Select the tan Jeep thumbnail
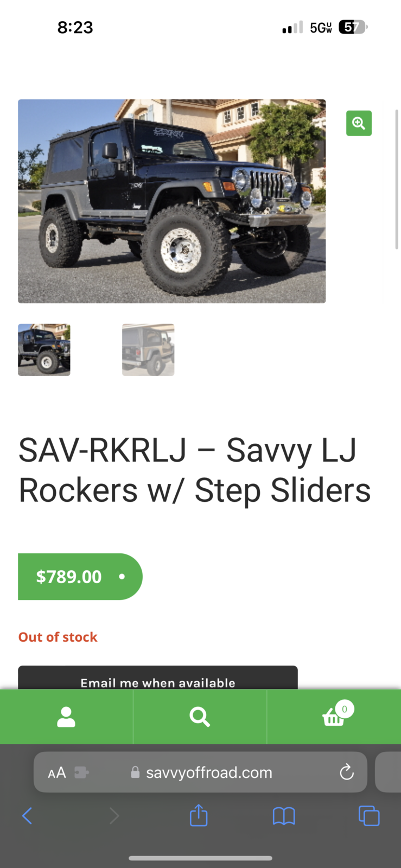This screenshot has width=401, height=868. click(148, 350)
